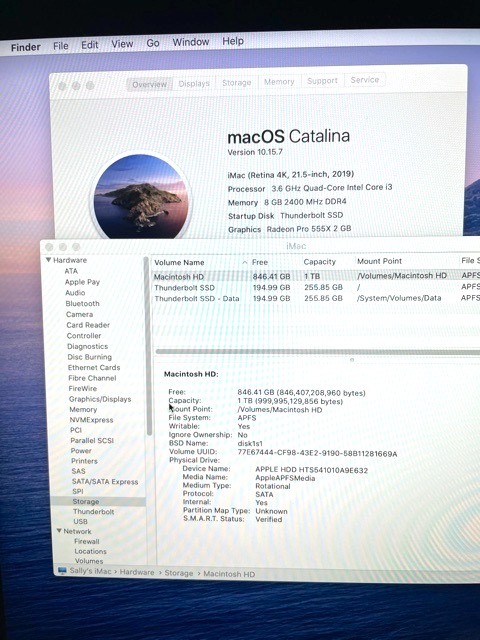Select Parallel SCSI in the sidebar
Screen dimensions: 480x640
tap(92, 440)
